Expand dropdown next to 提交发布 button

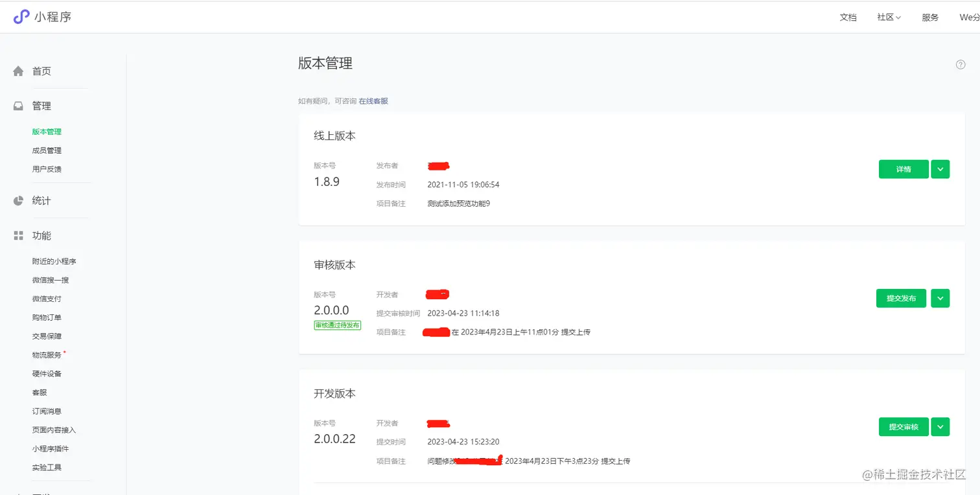click(x=940, y=298)
